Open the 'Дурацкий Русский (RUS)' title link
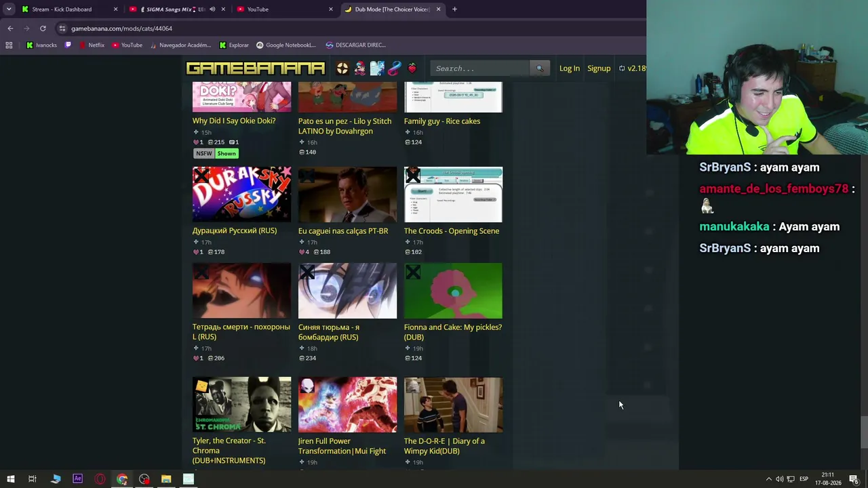868x488 pixels. point(235,231)
